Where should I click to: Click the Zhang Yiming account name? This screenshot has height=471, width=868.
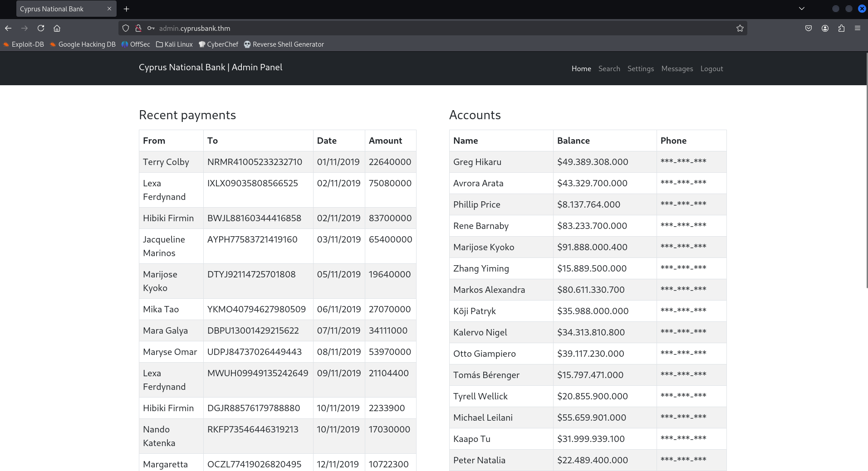click(481, 268)
